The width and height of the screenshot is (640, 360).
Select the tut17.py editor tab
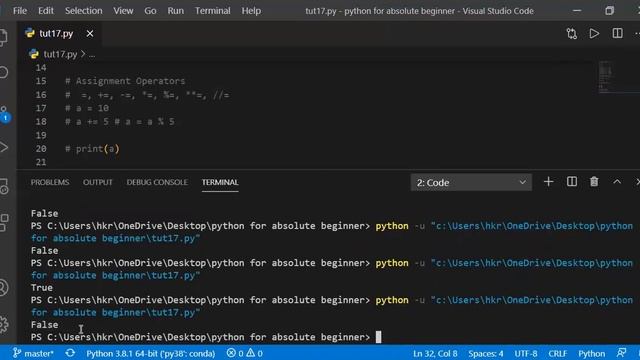[x=56, y=33]
